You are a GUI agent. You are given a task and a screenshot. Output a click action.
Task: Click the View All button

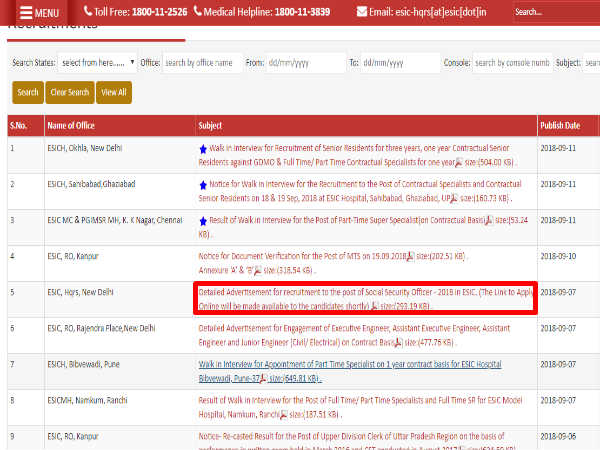tap(114, 92)
